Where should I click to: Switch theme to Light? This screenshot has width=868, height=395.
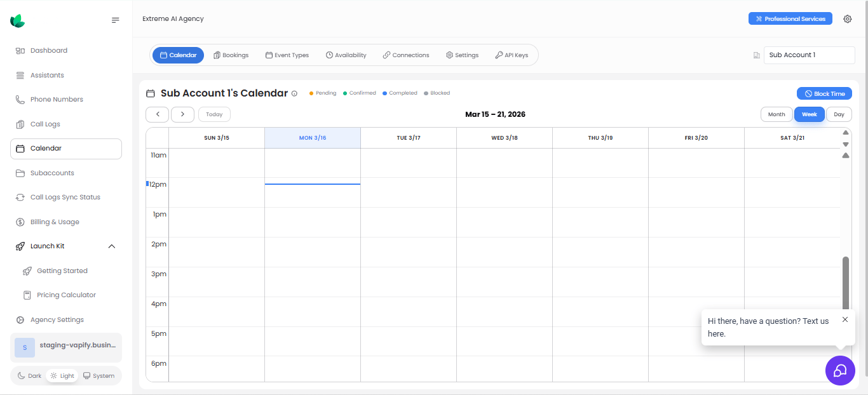coord(62,375)
